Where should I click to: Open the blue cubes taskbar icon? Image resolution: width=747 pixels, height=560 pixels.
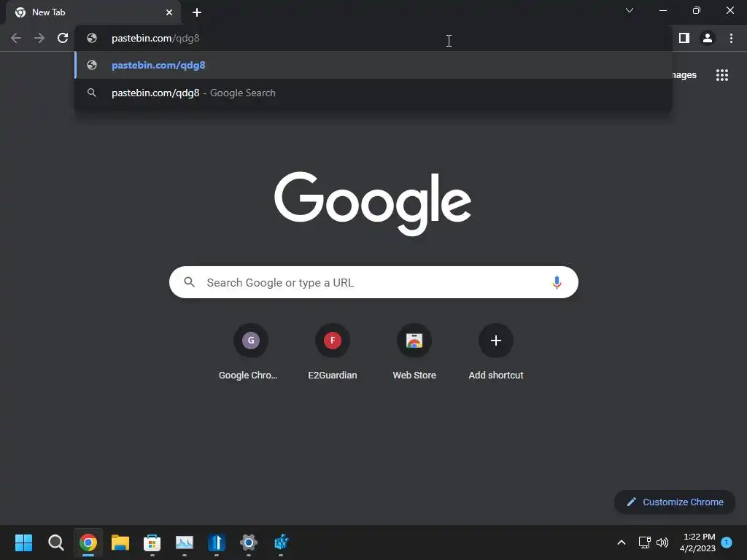pos(281,542)
